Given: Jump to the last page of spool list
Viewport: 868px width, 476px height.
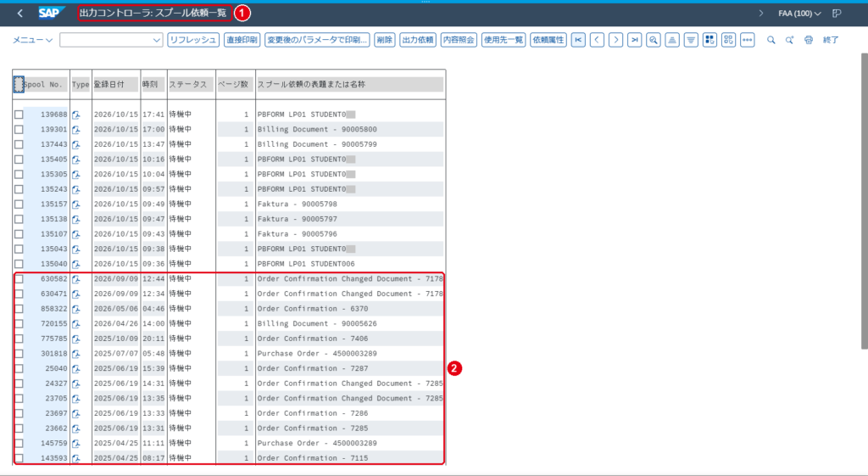Looking at the screenshot, I should 634,40.
